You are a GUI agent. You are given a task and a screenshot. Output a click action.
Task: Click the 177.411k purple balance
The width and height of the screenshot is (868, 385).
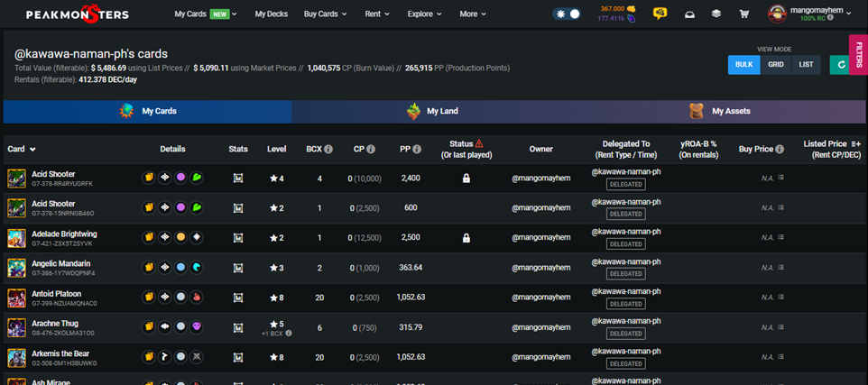coord(615,18)
